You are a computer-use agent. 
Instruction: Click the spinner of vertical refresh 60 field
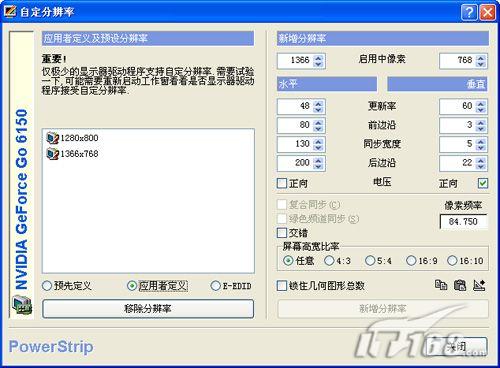[481, 107]
